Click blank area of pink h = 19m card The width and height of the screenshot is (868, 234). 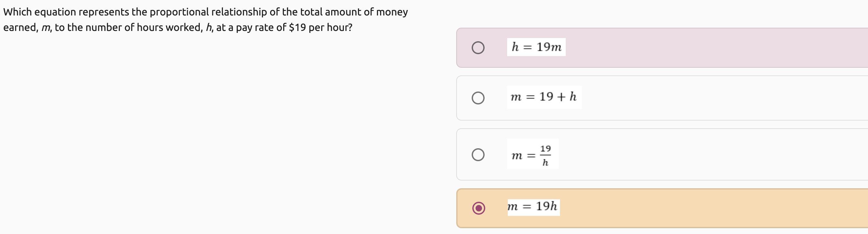[x=708, y=48]
